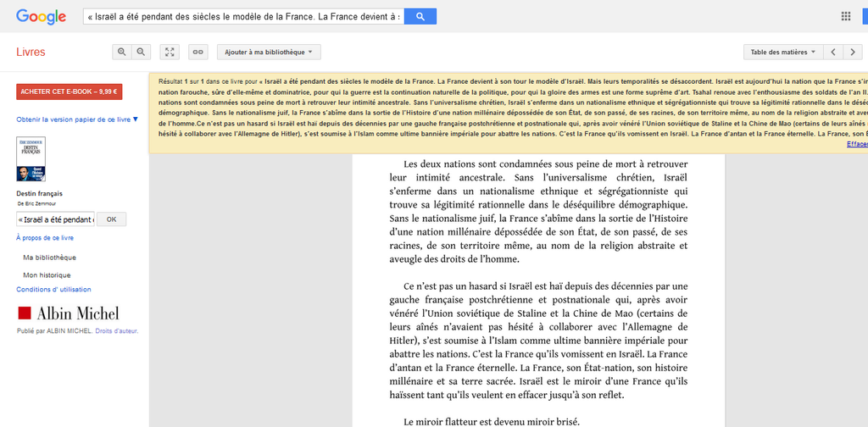Expand Obtenir la version papier menu
This screenshot has width=868, height=427.
pyautogui.click(x=77, y=119)
